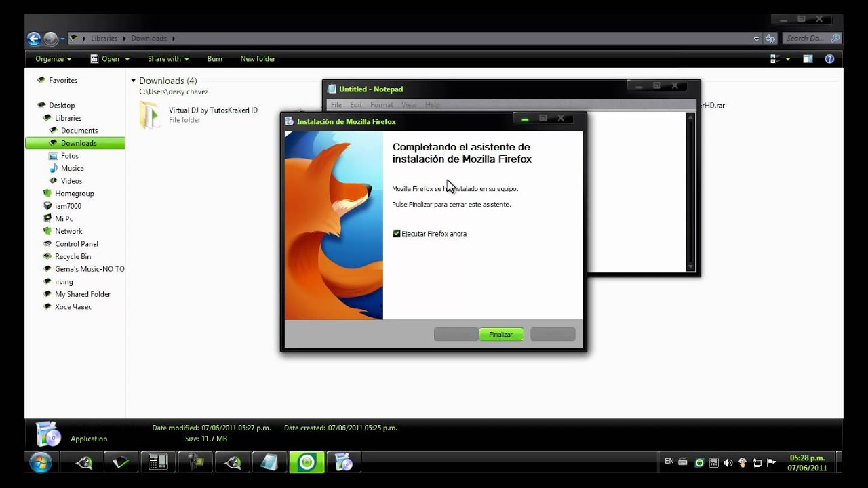Click New folder in the toolbar
Image resolution: width=868 pixels, height=488 pixels.
click(258, 59)
